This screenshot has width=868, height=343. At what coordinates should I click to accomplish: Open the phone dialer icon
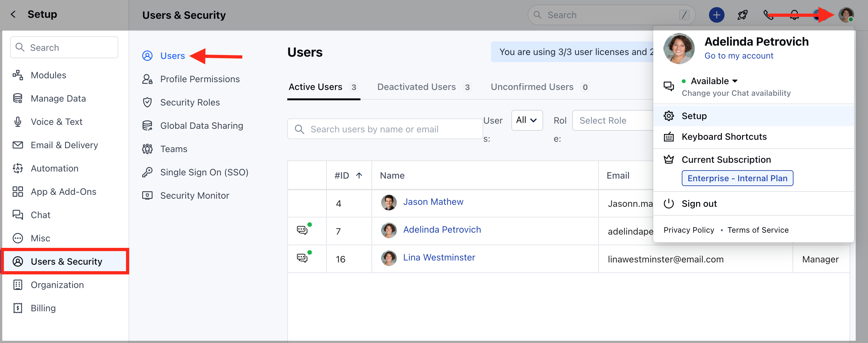click(x=768, y=15)
